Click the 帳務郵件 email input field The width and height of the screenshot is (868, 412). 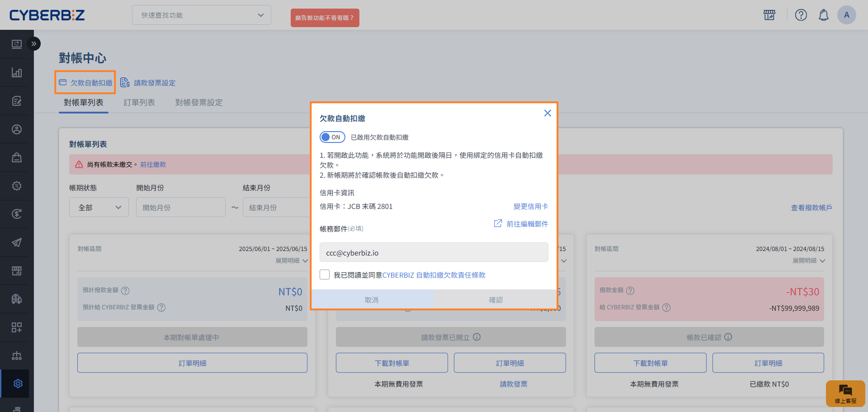434,253
